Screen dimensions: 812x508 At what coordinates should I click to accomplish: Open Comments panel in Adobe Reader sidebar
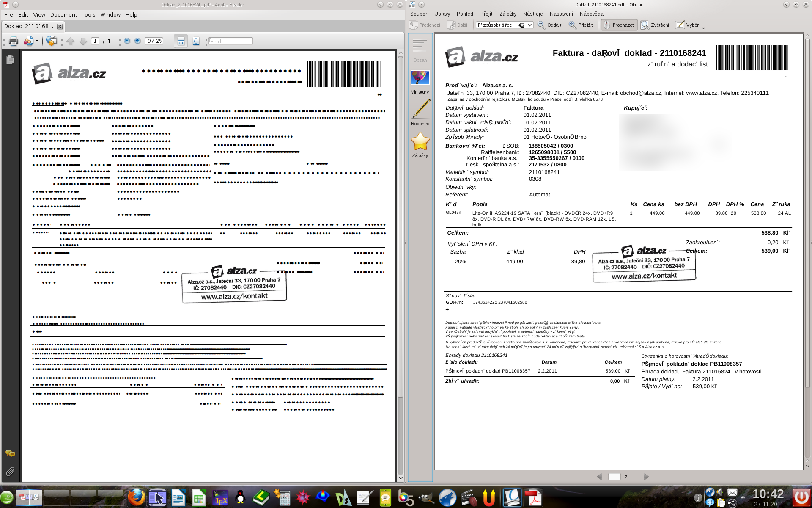coord(10,453)
